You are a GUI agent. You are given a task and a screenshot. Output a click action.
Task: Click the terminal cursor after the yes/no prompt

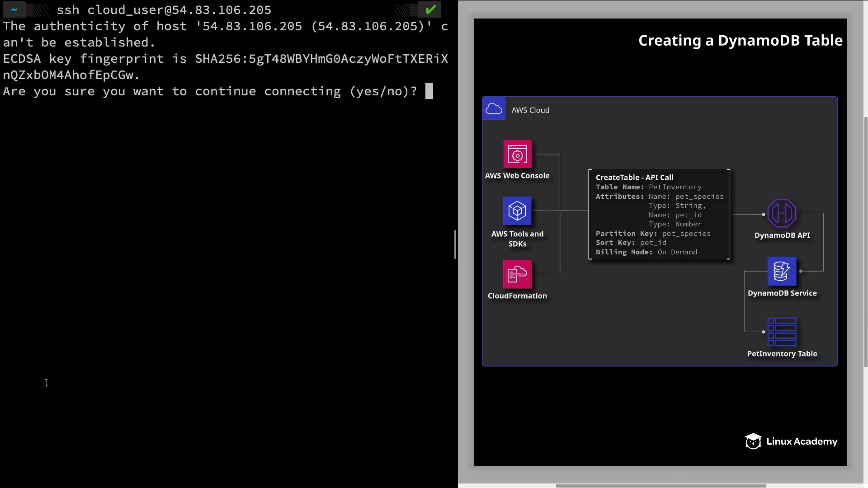(429, 91)
